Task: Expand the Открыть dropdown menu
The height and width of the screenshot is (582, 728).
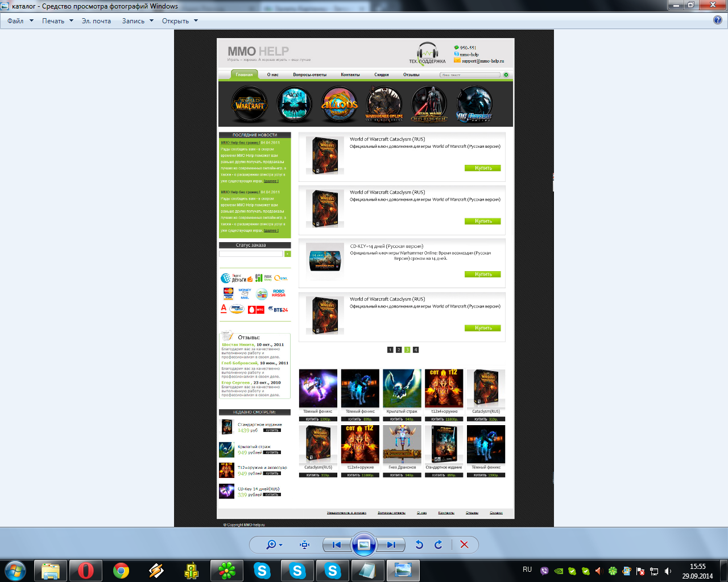Action: (180, 21)
